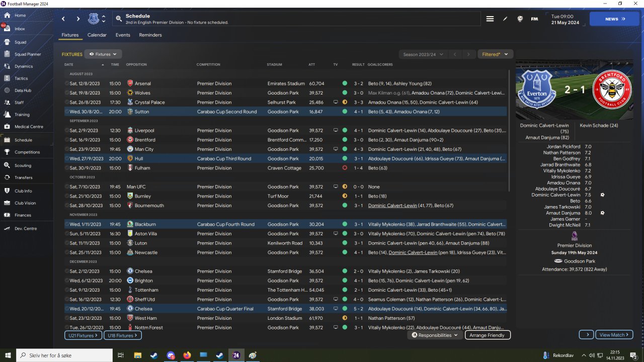Open the Staff section
This screenshot has width=644, height=362.
19,103
